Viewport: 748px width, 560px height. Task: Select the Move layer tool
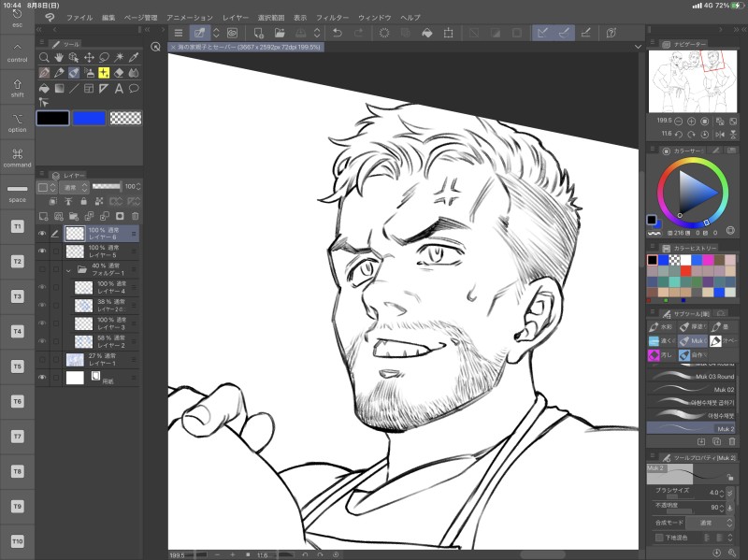pyautogui.click(x=89, y=57)
